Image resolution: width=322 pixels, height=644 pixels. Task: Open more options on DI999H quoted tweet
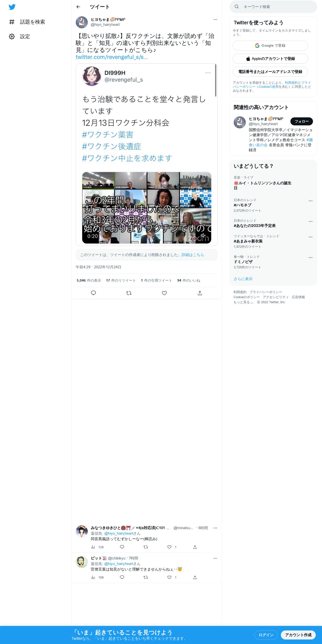pos(208,73)
